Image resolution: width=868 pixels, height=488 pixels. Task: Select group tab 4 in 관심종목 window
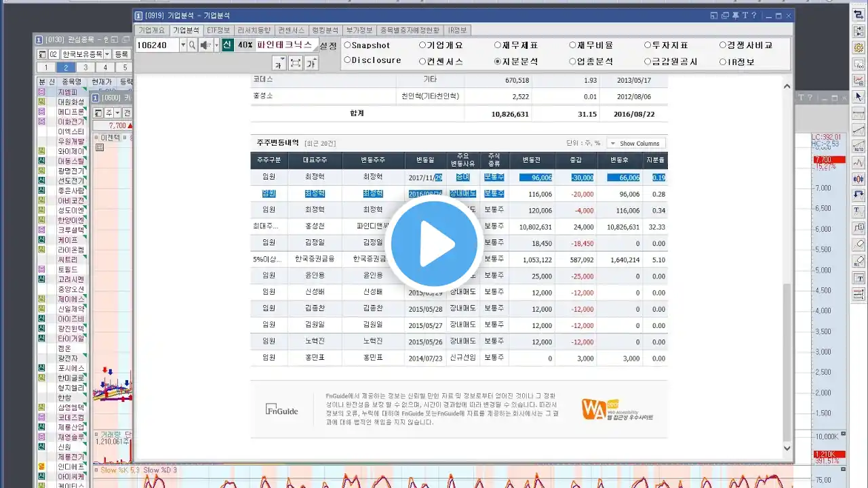[x=105, y=67]
